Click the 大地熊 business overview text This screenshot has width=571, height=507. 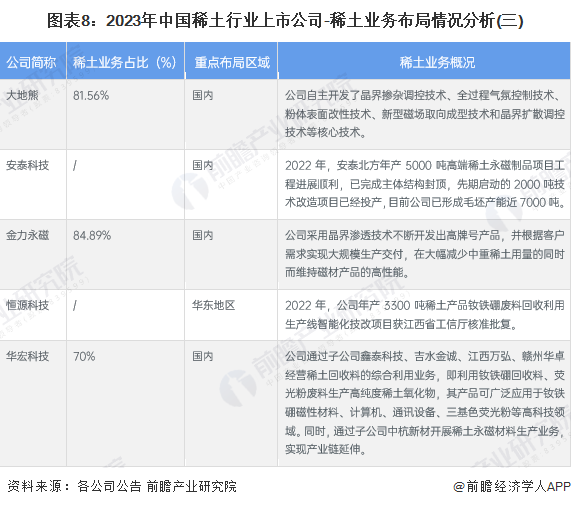point(425,114)
